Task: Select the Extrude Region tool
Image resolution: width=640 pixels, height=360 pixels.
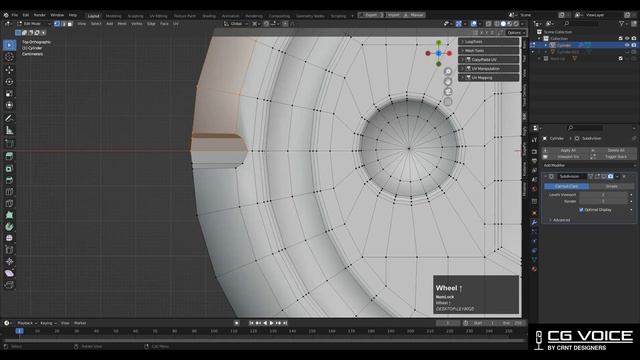Action: coord(9,156)
